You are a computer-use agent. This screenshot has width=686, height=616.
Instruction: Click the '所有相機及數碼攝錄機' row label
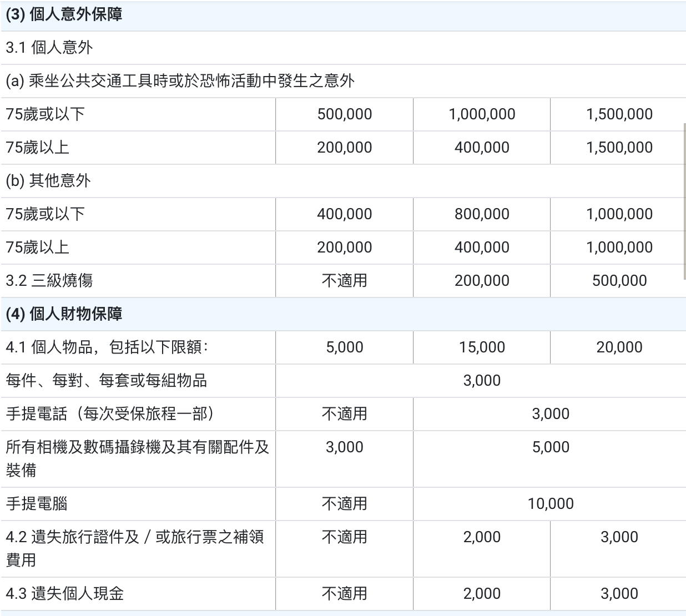(x=138, y=459)
